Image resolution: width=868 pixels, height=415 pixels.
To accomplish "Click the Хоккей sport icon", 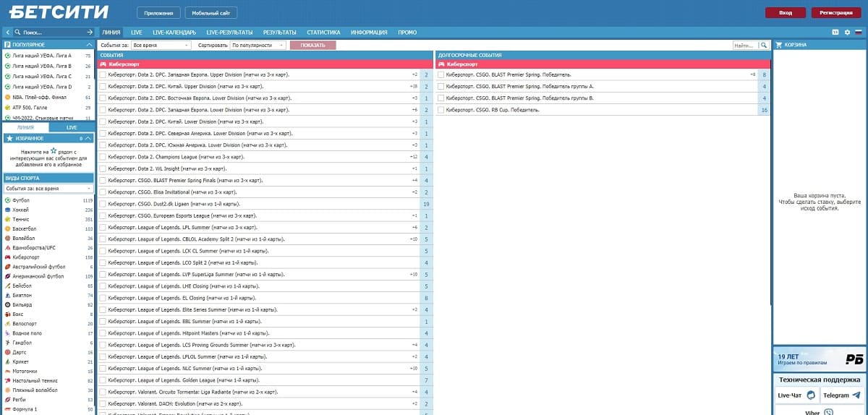I will click(x=8, y=210).
